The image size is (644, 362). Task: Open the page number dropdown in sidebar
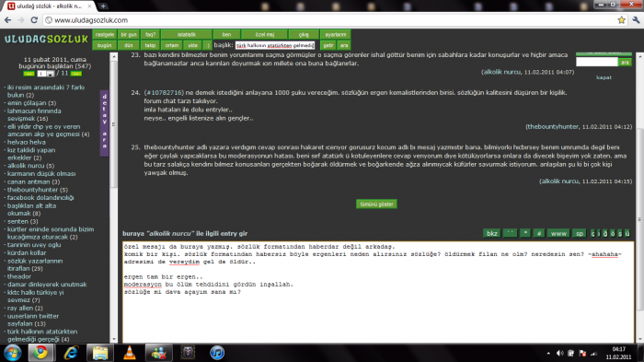point(46,74)
